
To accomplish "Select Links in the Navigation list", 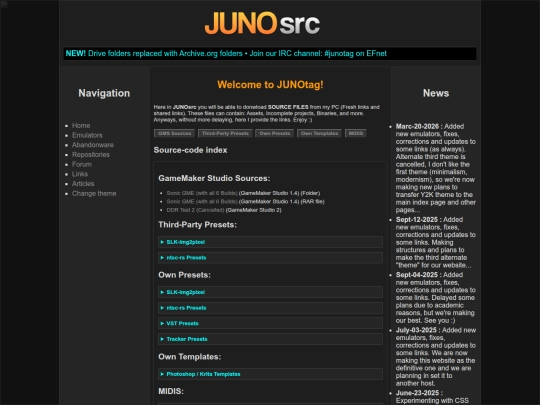I will coord(80,174).
